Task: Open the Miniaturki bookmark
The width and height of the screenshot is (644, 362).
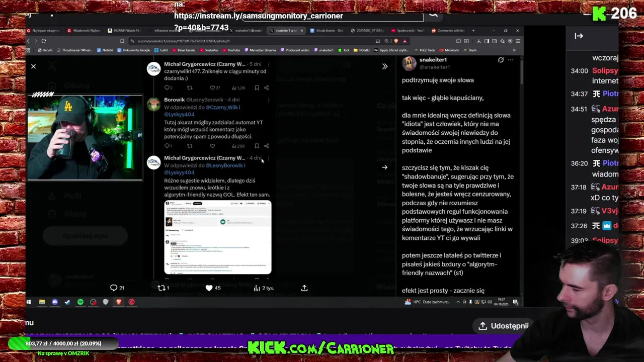Action: 449,50
